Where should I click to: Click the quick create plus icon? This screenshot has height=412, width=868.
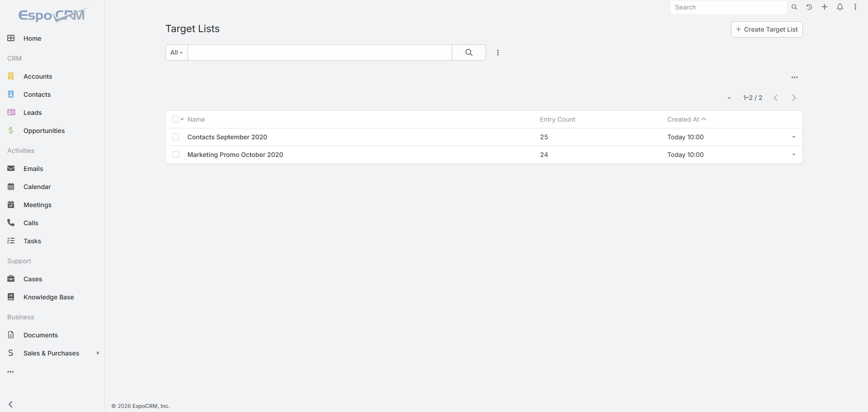point(825,7)
